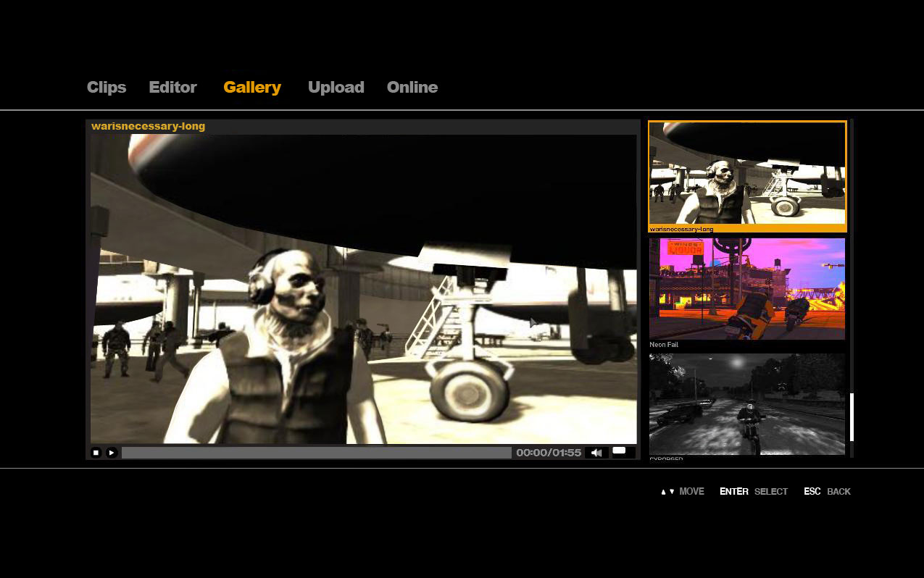Click the main video preview area
Screen dimensions: 924x578
point(363,289)
